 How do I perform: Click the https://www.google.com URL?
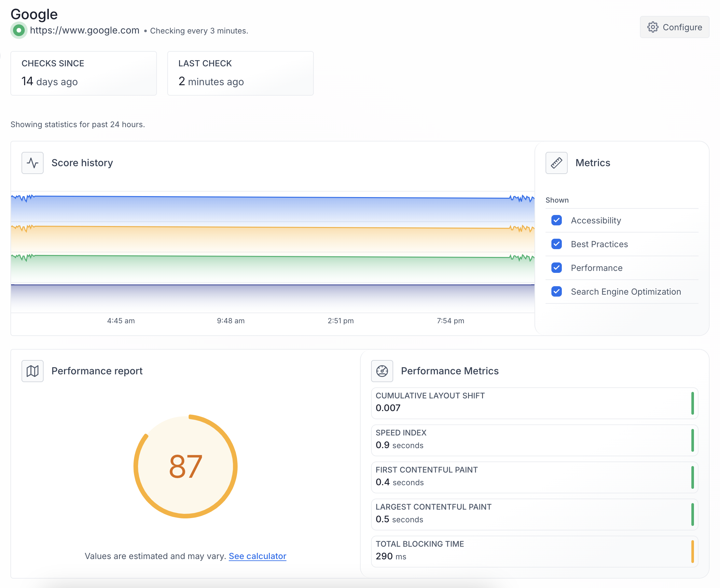[x=85, y=31]
